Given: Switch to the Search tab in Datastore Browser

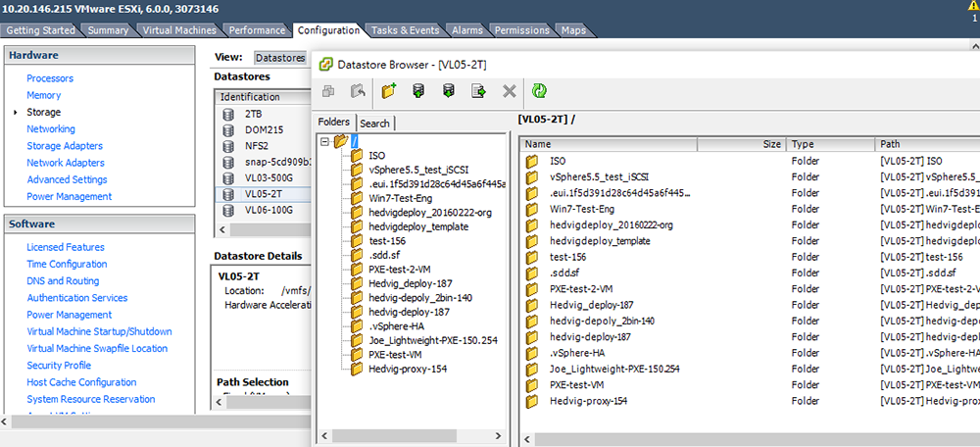Looking at the screenshot, I should (375, 124).
